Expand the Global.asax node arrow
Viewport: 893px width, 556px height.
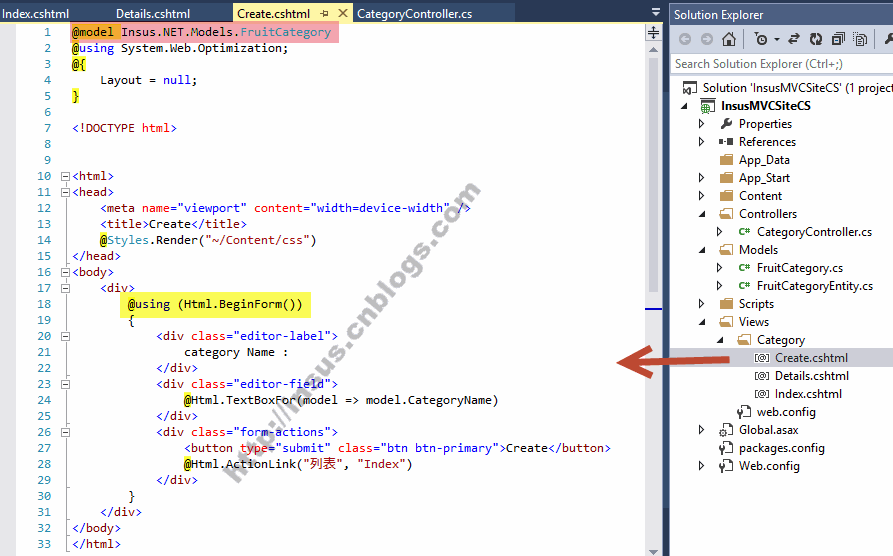(x=702, y=430)
